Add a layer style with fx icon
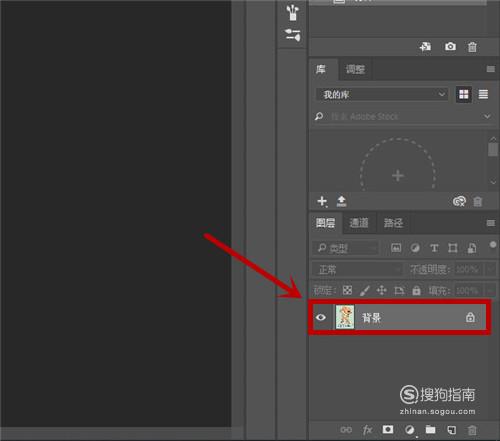This screenshot has width=500, height=441. [367, 430]
